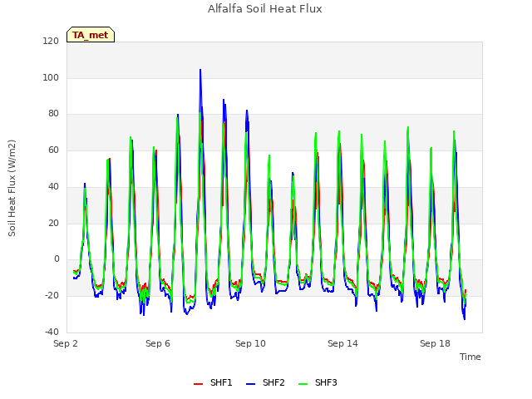
Task: Click the lowest blue SHF2 dip at chart end
Action: tap(464, 319)
